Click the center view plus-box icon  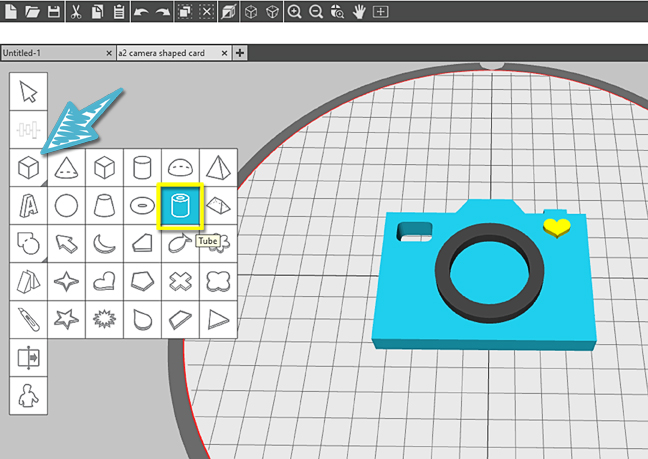point(381,12)
